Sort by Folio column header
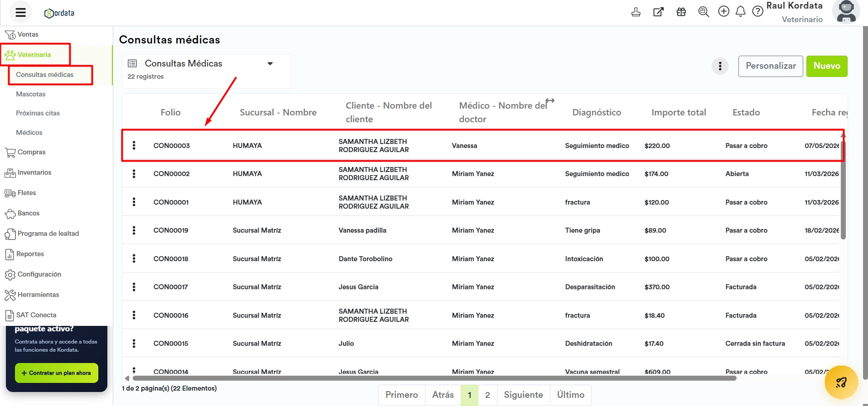Image resolution: width=868 pixels, height=406 pixels. 170,112
